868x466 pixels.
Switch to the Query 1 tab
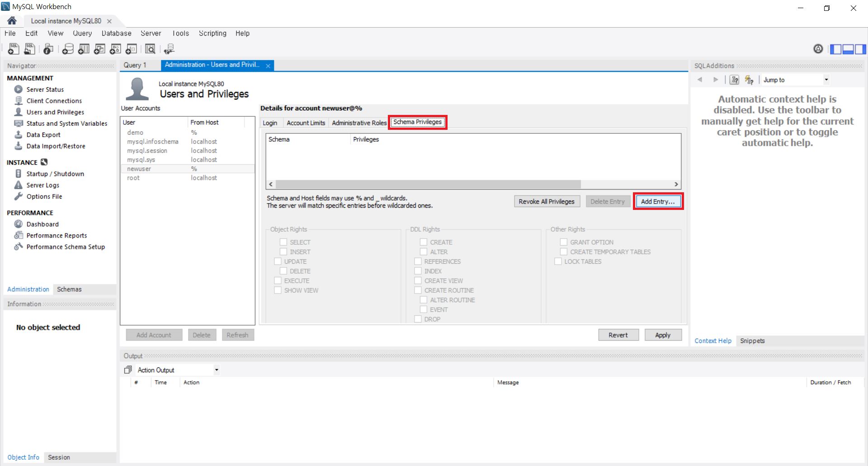pos(135,65)
